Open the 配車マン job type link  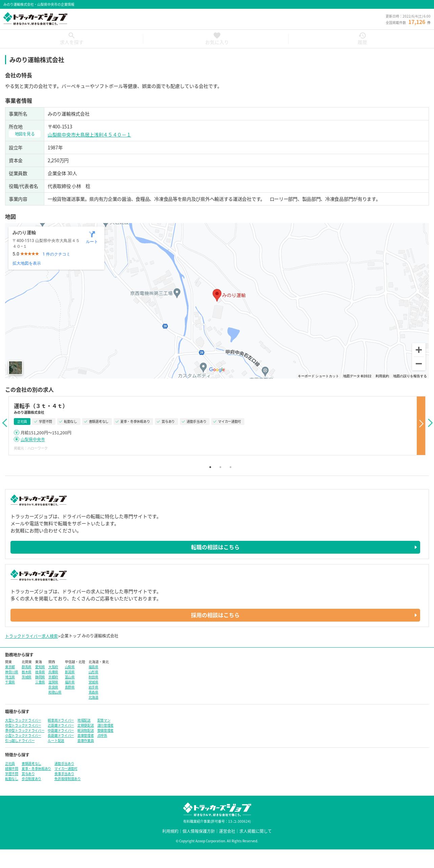(104, 720)
